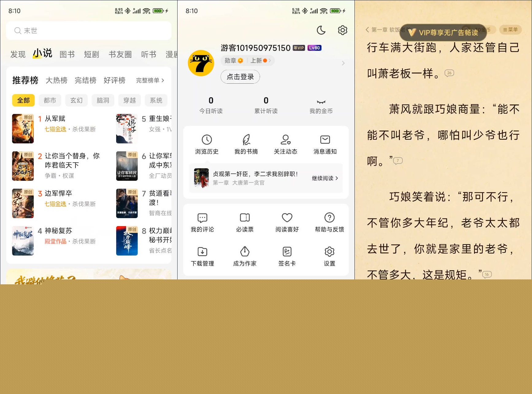Open 成为作家 pen nib icon
Image resolution: width=532 pixels, height=394 pixels.
click(245, 252)
